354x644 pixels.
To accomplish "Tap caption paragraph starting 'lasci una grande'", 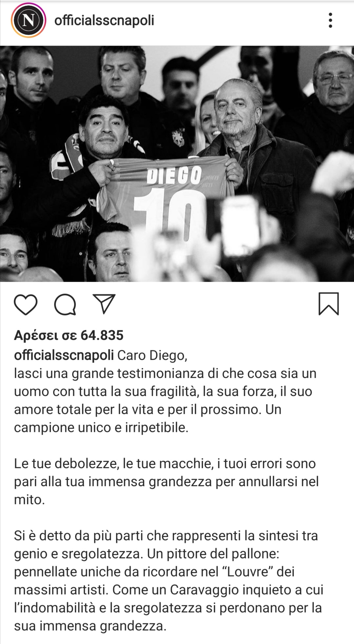I will pyautogui.click(x=165, y=400).
